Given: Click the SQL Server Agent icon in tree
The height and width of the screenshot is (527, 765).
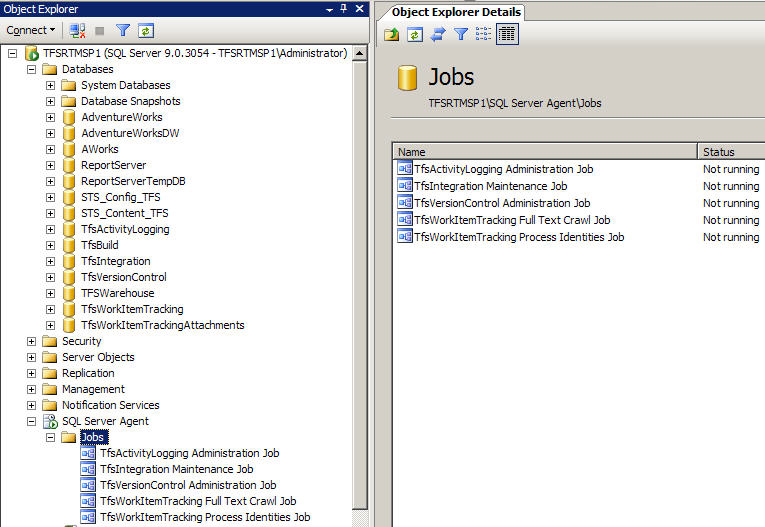Looking at the screenshot, I should (50, 422).
